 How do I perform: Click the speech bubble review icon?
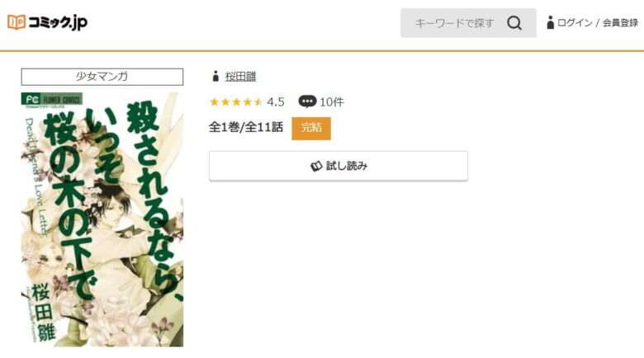pyautogui.click(x=307, y=101)
